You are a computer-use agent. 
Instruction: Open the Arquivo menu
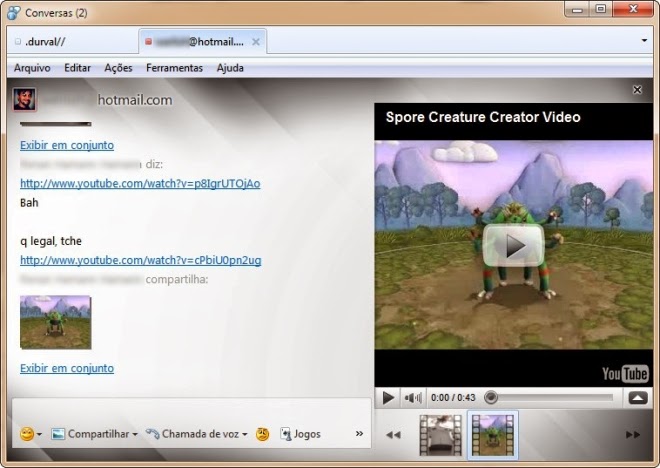(32, 68)
